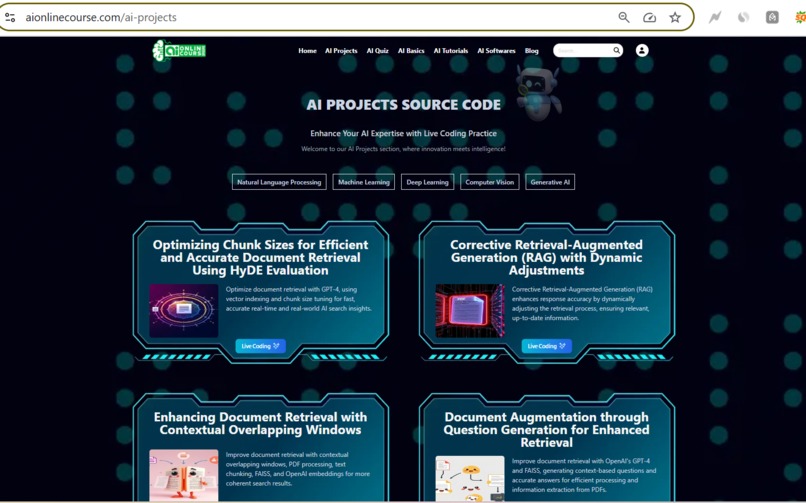
Task: Open the AI Tutorials menu item
Action: tap(451, 50)
